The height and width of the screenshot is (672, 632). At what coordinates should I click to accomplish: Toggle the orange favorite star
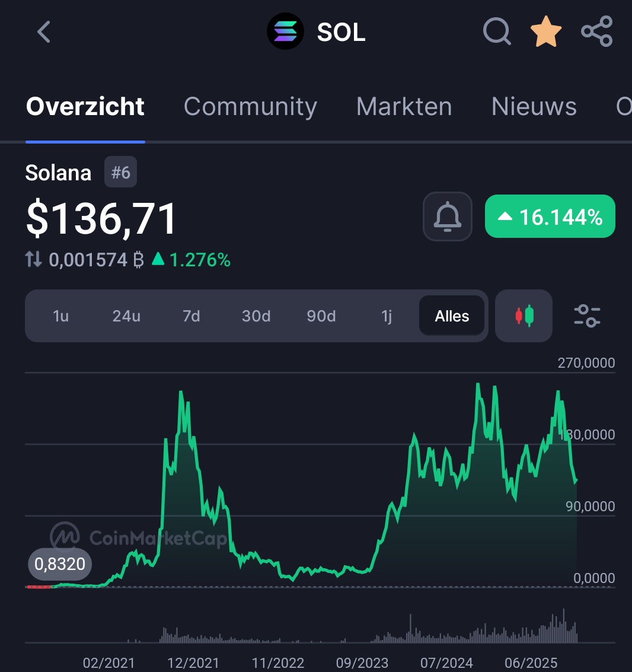click(546, 31)
